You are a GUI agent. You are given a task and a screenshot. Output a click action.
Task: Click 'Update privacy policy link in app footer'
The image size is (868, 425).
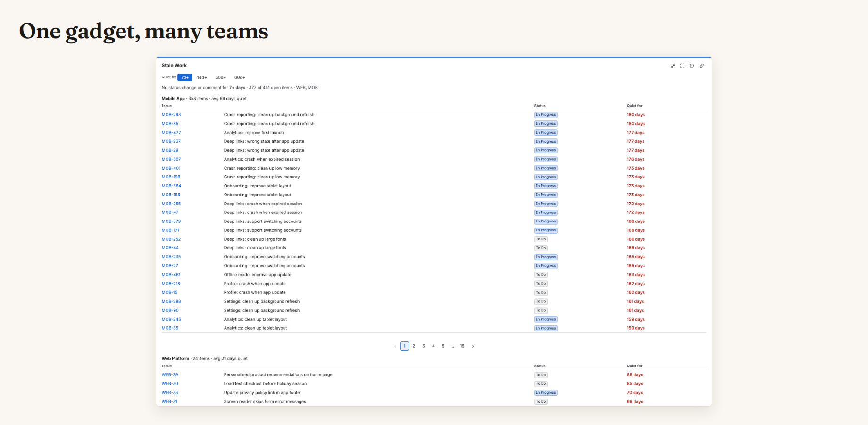[x=263, y=393]
